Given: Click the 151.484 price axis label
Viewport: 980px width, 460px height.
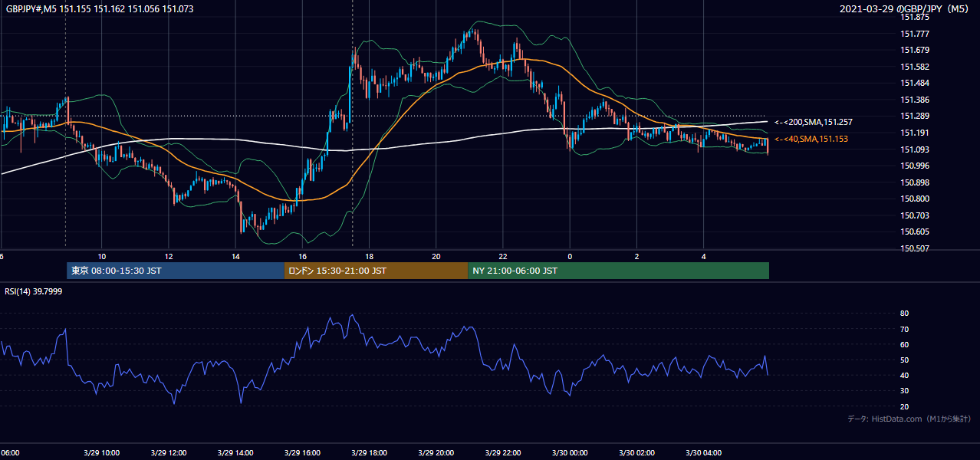Looking at the screenshot, I should (915, 84).
